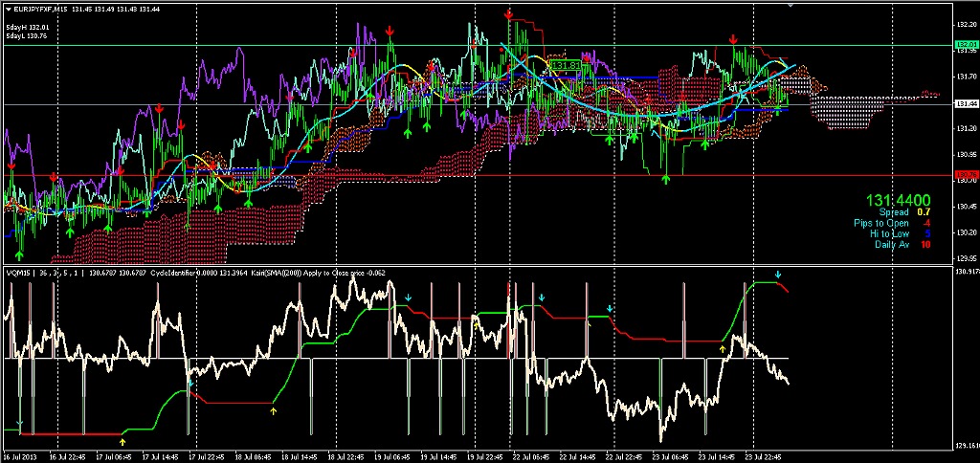Click the topmost red sell arrow on chart
This screenshot has width=980, height=463.
click(x=508, y=14)
